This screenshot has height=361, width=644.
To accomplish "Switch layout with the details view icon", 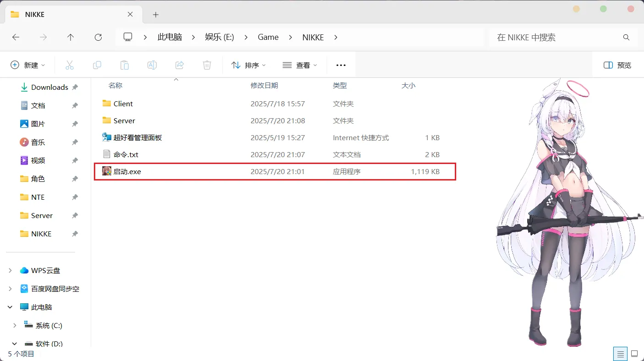I will (620, 354).
